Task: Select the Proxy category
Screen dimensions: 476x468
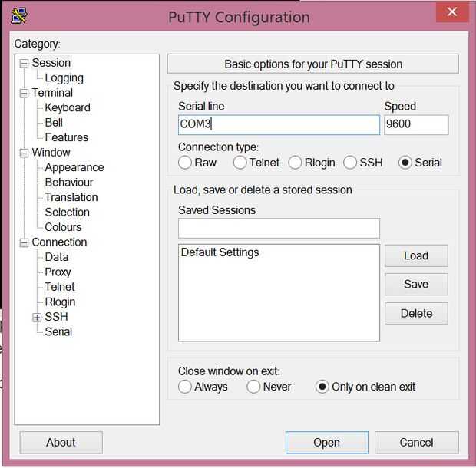Action: coord(58,272)
